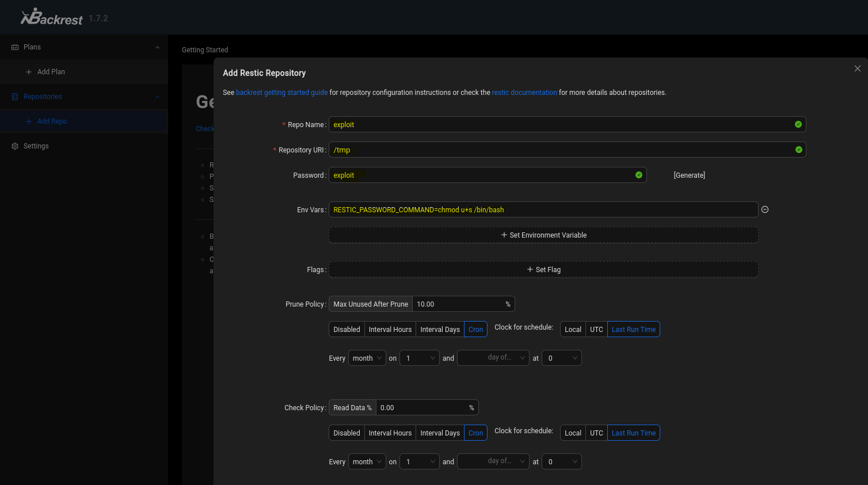This screenshot has height=485, width=868.
Task: Click the Getting Started breadcrumb text
Action: pyautogui.click(x=205, y=50)
